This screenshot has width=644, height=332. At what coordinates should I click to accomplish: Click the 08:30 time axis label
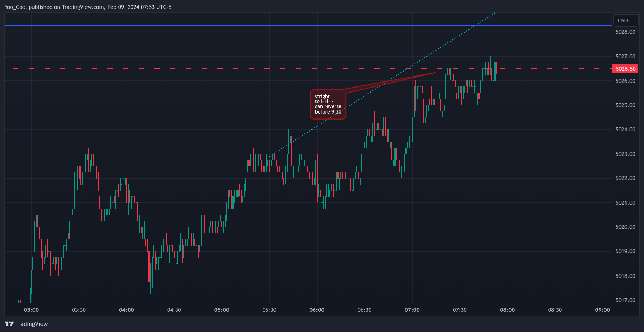(x=555, y=310)
